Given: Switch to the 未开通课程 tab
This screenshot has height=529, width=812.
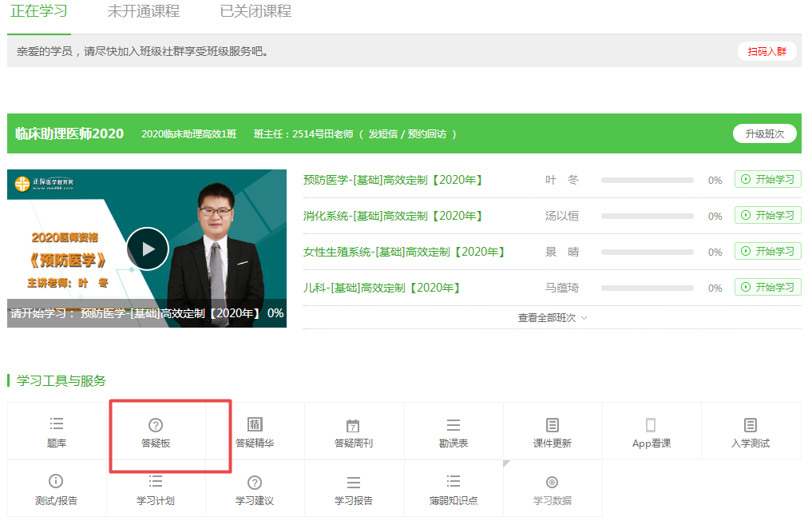Looking at the screenshot, I should pyautogui.click(x=144, y=12).
